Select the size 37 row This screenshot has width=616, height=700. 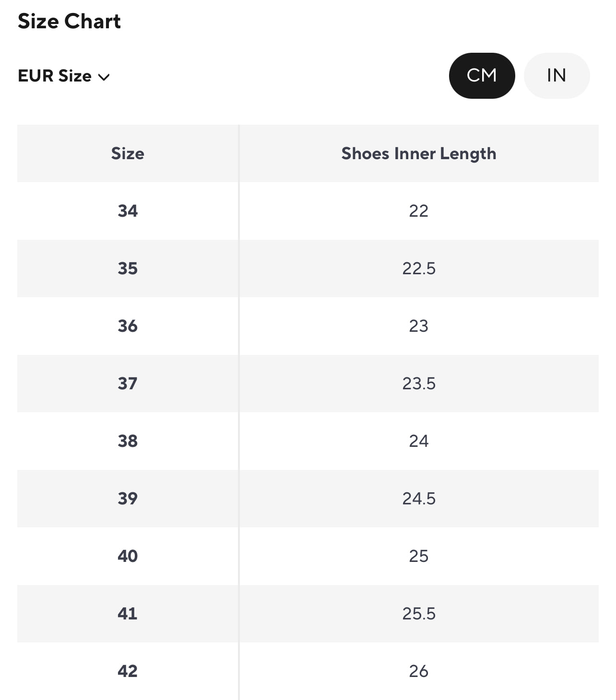[128, 384]
